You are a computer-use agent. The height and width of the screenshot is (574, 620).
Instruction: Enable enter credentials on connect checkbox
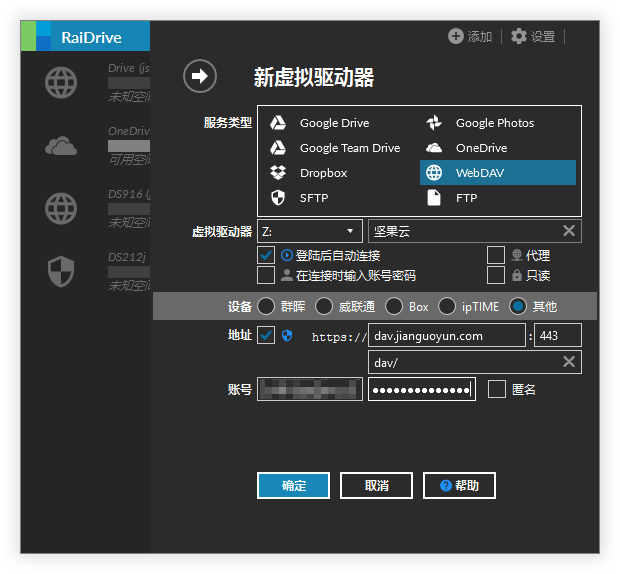tap(266, 275)
